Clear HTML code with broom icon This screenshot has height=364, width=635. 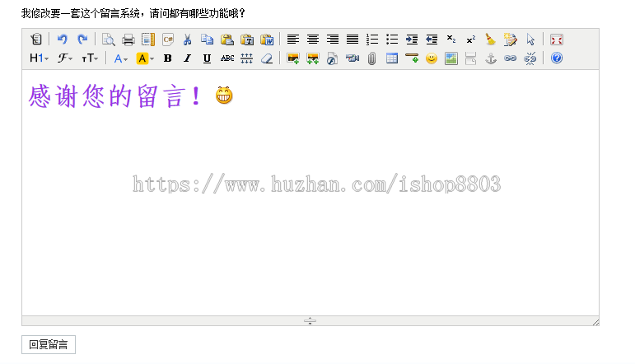[x=491, y=40]
